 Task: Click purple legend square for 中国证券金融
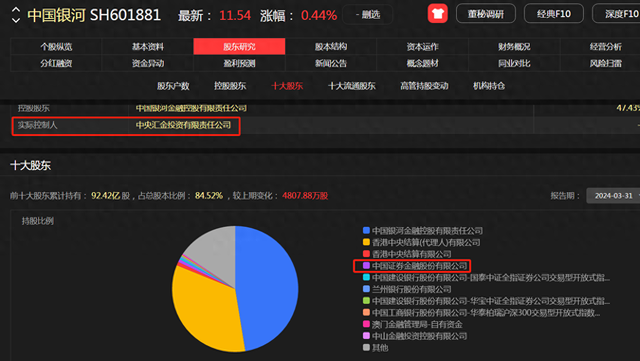tap(366, 265)
